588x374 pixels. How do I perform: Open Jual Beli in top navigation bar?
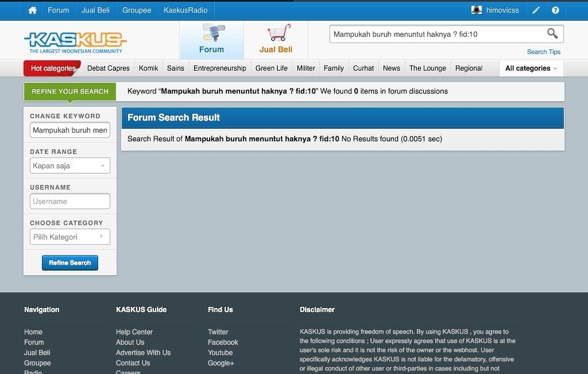click(95, 10)
